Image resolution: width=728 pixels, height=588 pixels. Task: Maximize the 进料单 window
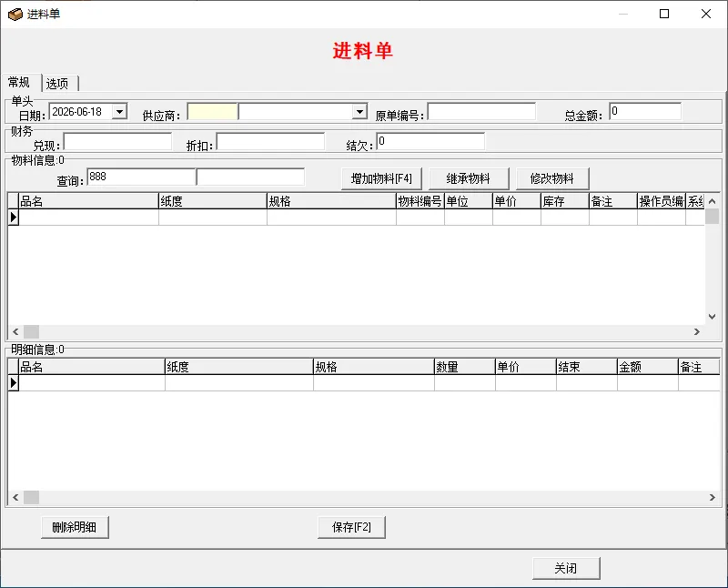pyautogui.click(x=664, y=14)
